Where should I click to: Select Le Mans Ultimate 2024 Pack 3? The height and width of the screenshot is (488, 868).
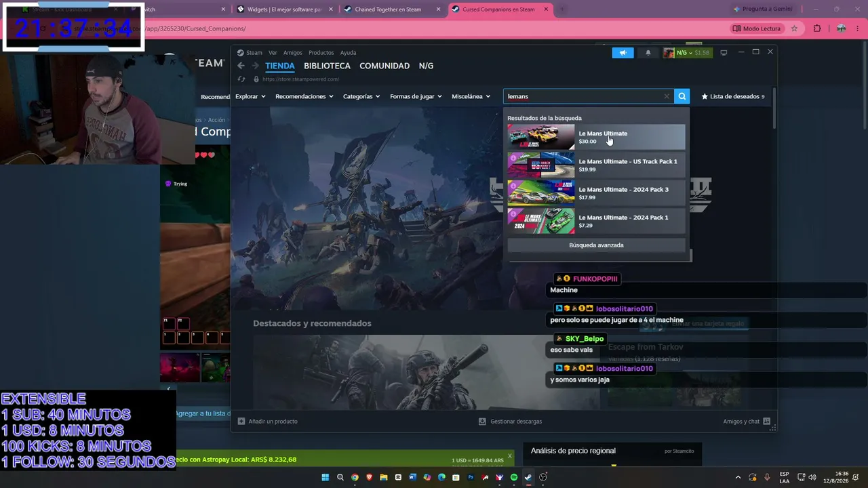click(x=596, y=193)
